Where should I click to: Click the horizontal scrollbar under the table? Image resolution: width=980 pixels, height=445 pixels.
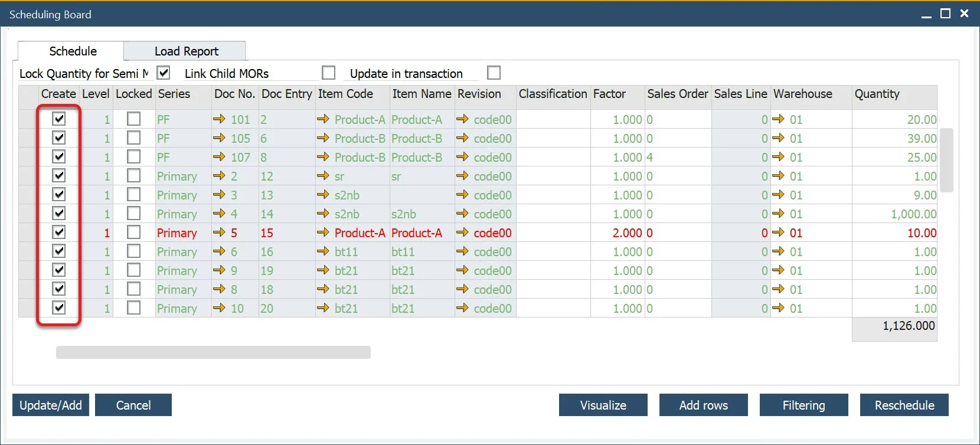(213, 352)
